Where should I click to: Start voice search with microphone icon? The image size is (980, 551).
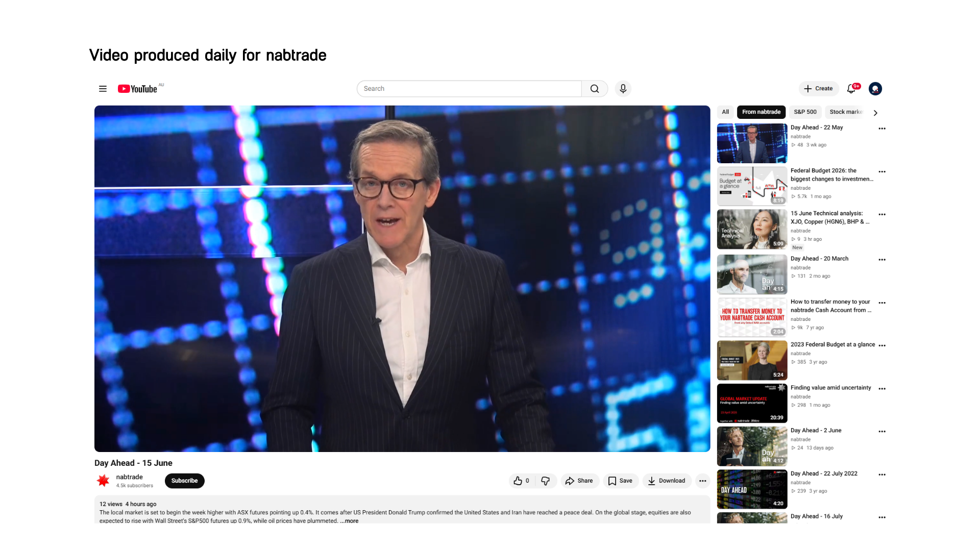click(x=623, y=89)
